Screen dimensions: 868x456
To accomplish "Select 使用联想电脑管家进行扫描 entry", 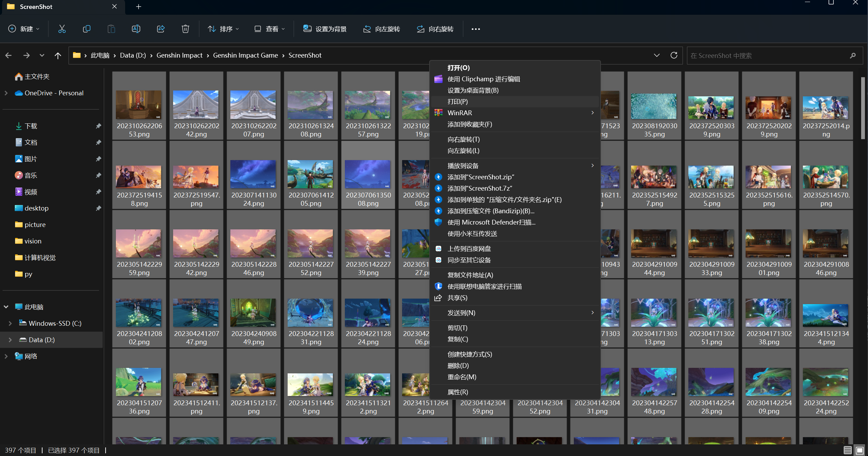I will point(515,286).
